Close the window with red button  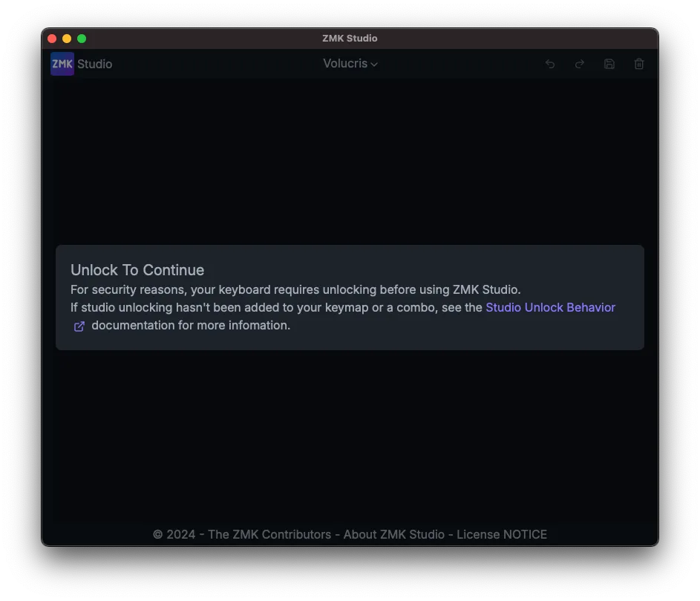[x=52, y=39]
